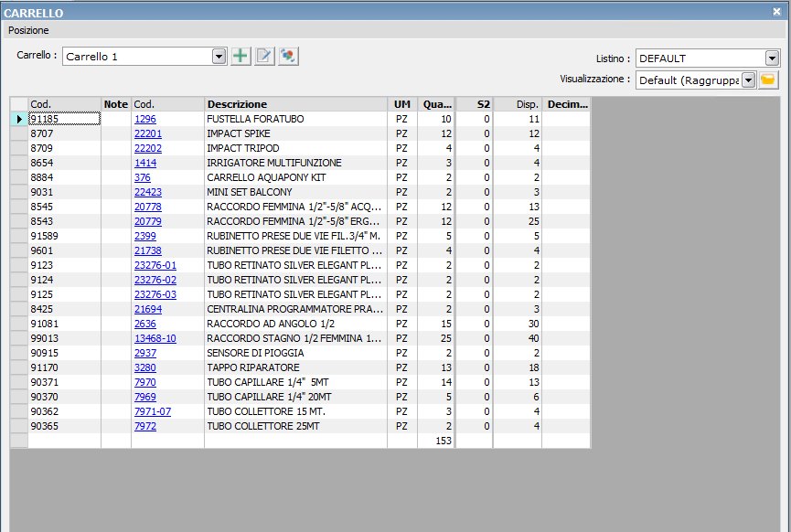
Task: Click the Qua... quantity column header
Action: pos(437,104)
